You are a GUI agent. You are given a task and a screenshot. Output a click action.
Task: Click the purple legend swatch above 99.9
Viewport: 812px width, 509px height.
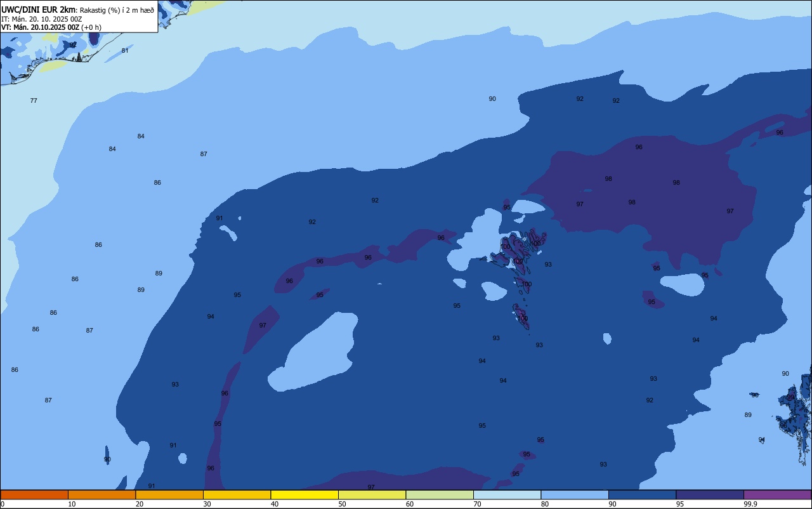[777, 494]
